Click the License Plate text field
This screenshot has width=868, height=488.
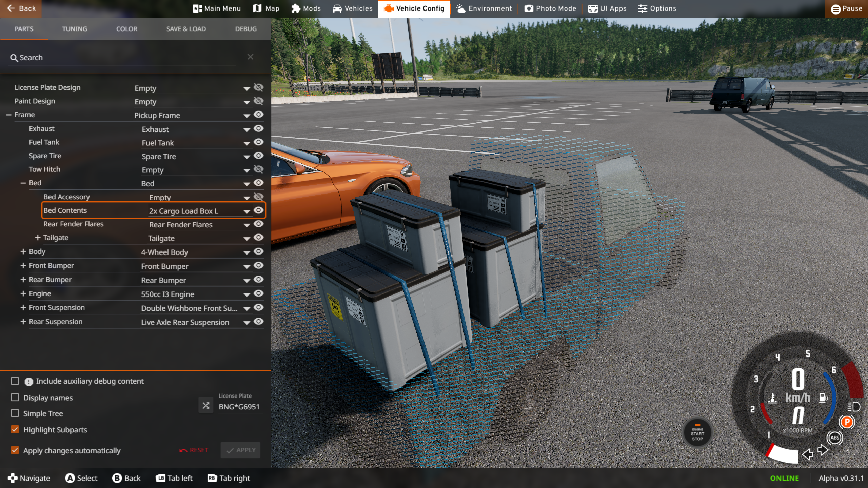239,407
